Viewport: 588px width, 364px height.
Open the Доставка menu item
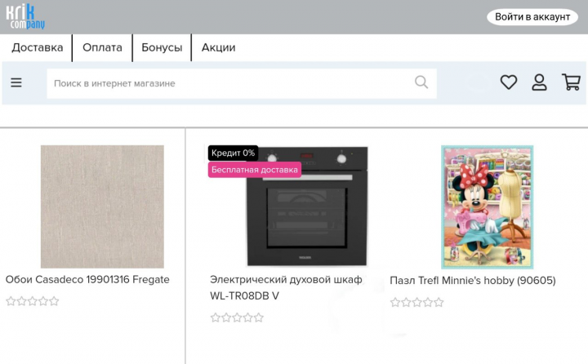click(37, 47)
